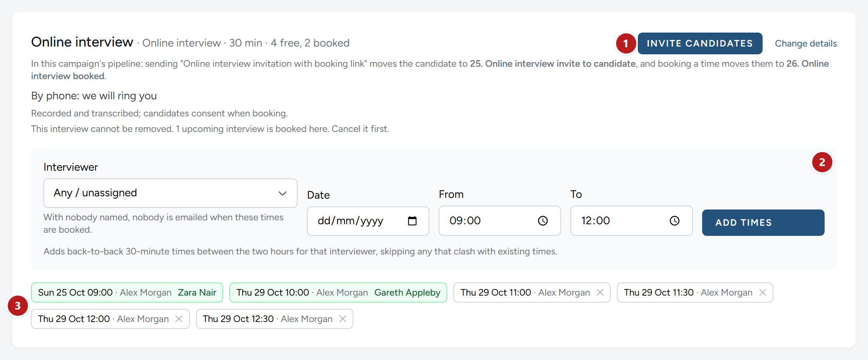Image resolution: width=868 pixels, height=360 pixels.
Task: Click the Gareth Appleby candidate name
Action: pos(407,292)
